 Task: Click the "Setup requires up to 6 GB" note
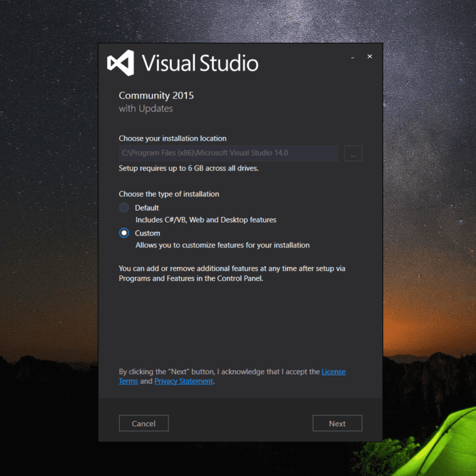[x=188, y=168]
